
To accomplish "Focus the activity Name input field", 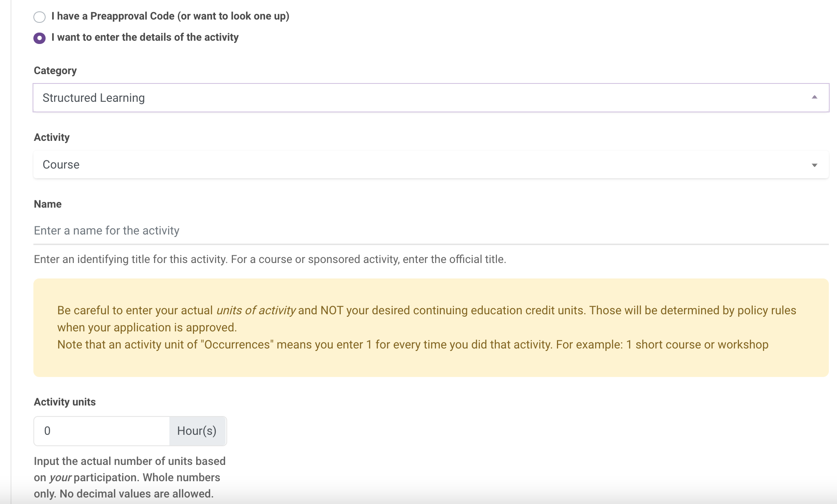I will [x=431, y=230].
